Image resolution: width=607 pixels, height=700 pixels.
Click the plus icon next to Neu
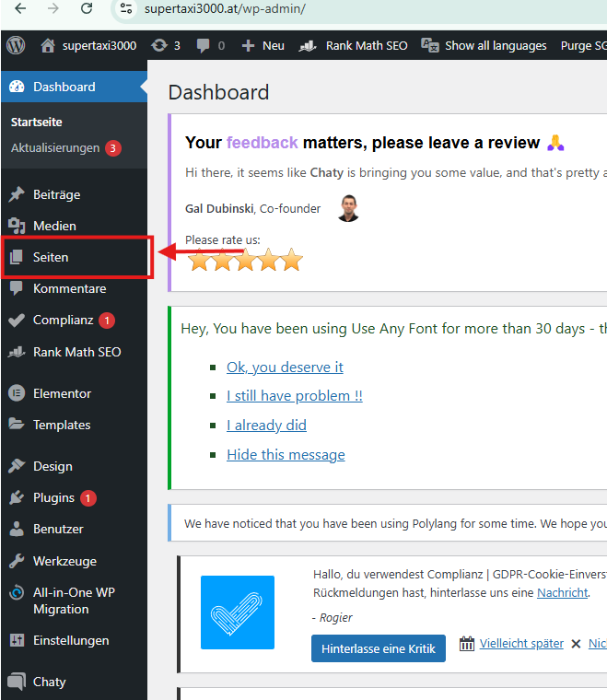point(248,45)
